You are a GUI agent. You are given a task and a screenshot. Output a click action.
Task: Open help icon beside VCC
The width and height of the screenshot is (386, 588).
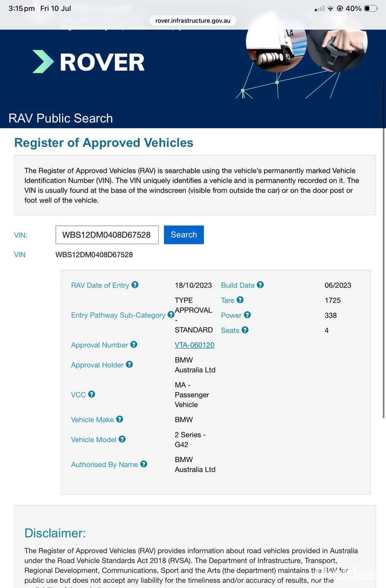point(91,394)
